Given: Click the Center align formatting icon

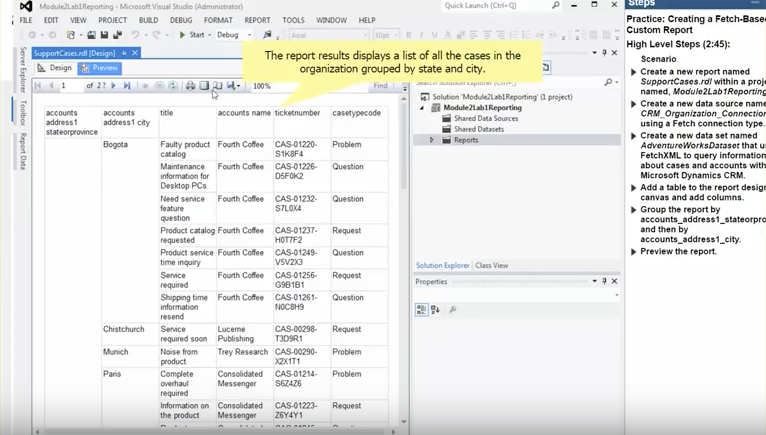Looking at the screenshot, I should pyautogui.click(x=487, y=35).
